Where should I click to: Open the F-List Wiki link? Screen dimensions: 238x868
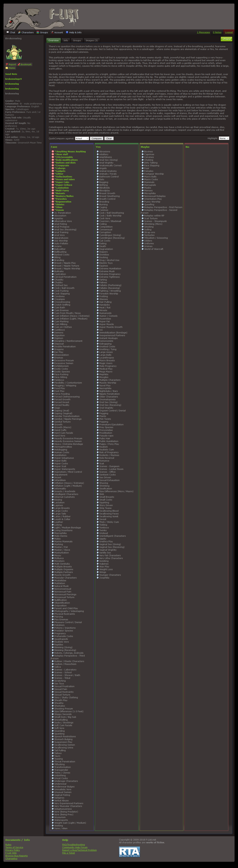[x=11, y=853]
